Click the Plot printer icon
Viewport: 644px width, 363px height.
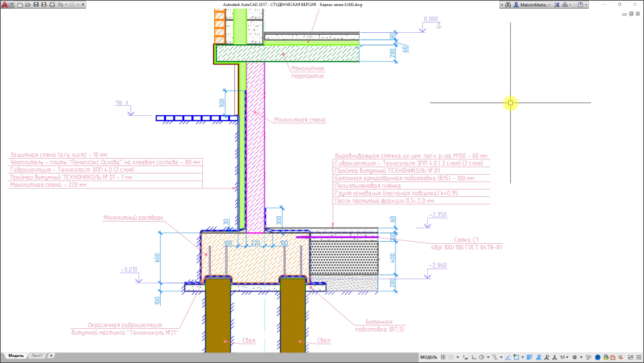click(52, 5)
